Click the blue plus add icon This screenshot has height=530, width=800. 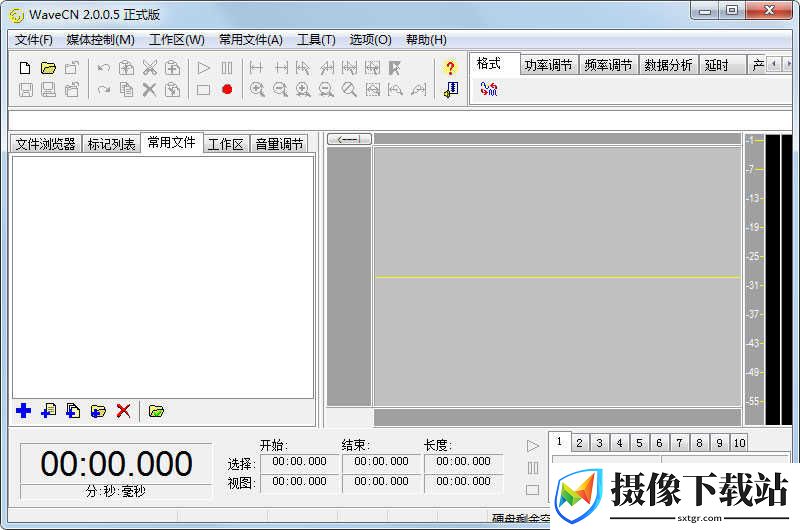click(23, 411)
